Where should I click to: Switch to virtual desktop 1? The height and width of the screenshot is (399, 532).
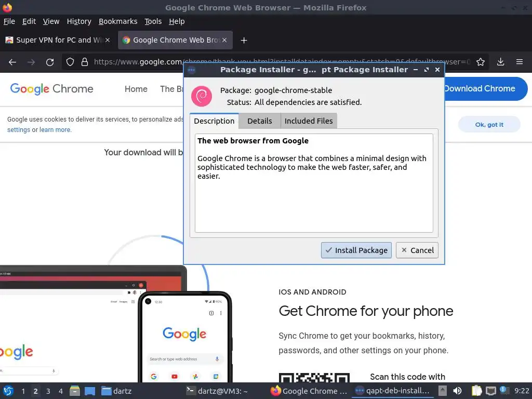pos(23,391)
